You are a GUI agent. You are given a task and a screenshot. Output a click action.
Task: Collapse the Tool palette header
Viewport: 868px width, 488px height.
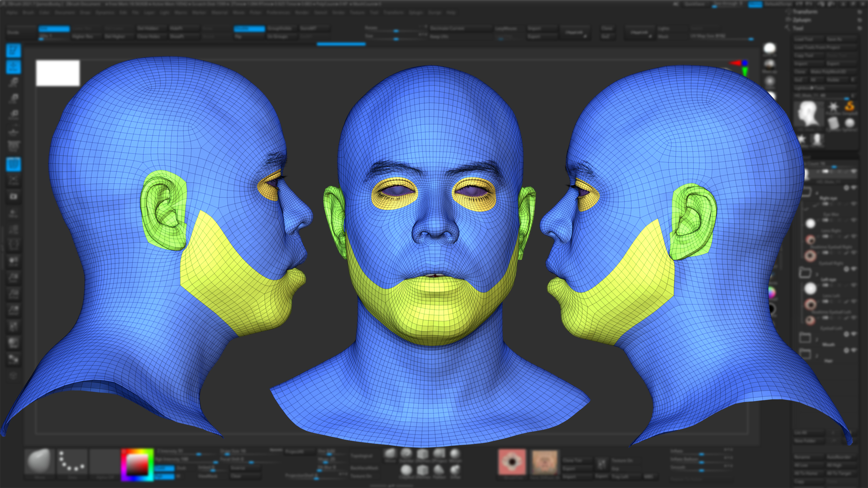pyautogui.click(x=798, y=28)
